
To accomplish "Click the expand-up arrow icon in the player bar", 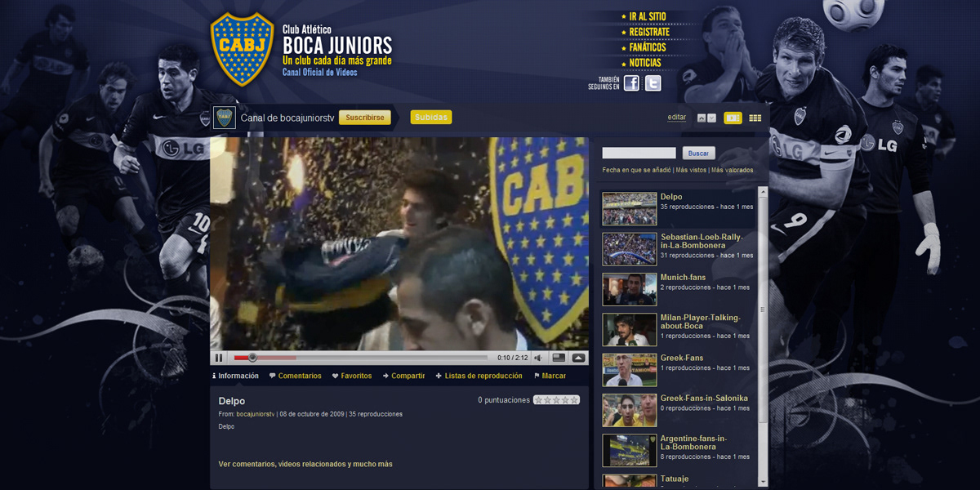I will coord(578,358).
